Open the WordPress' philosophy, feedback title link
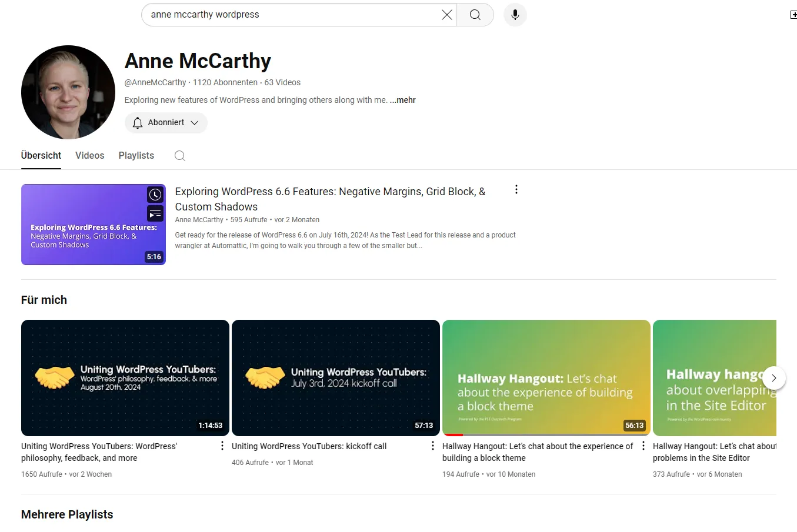The width and height of the screenshot is (797, 532). point(99,452)
